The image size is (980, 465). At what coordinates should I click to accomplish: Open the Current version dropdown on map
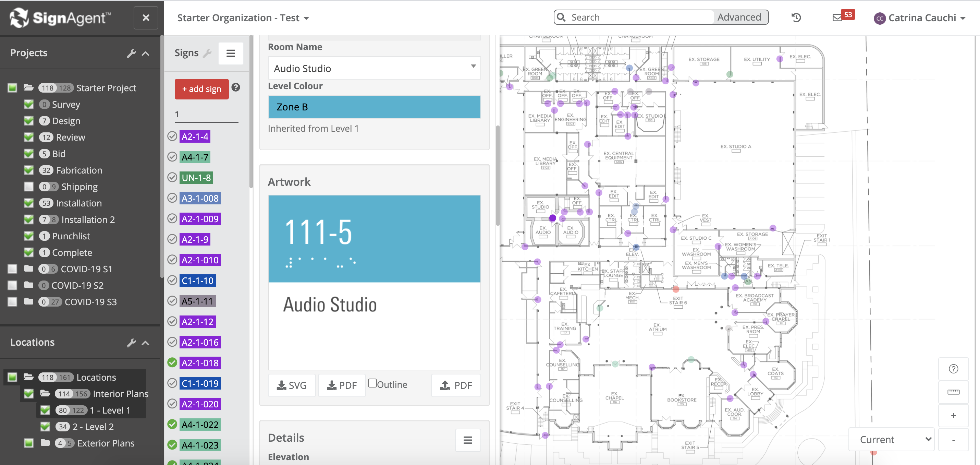click(x=891, y=440)
